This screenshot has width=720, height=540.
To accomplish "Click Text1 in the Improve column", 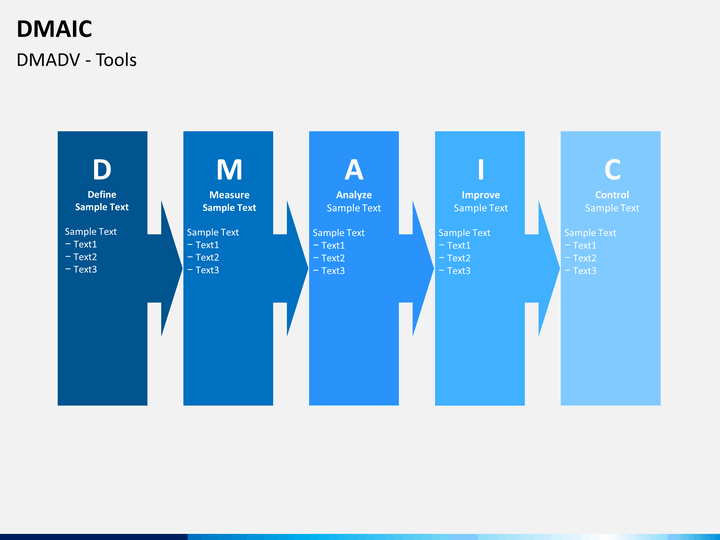I will point(459,245).
